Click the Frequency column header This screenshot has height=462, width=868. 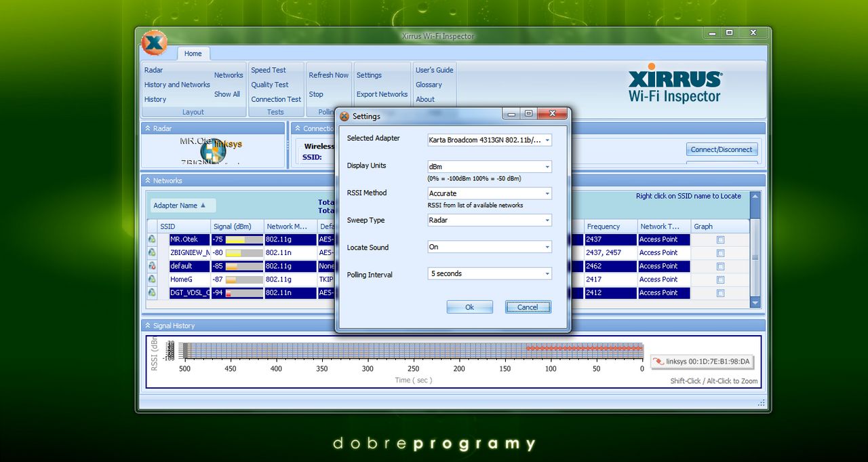610,227
